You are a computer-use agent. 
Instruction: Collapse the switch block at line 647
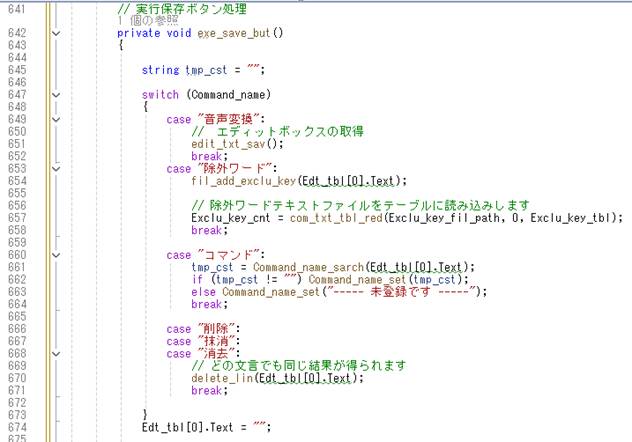tap(55, 95)
